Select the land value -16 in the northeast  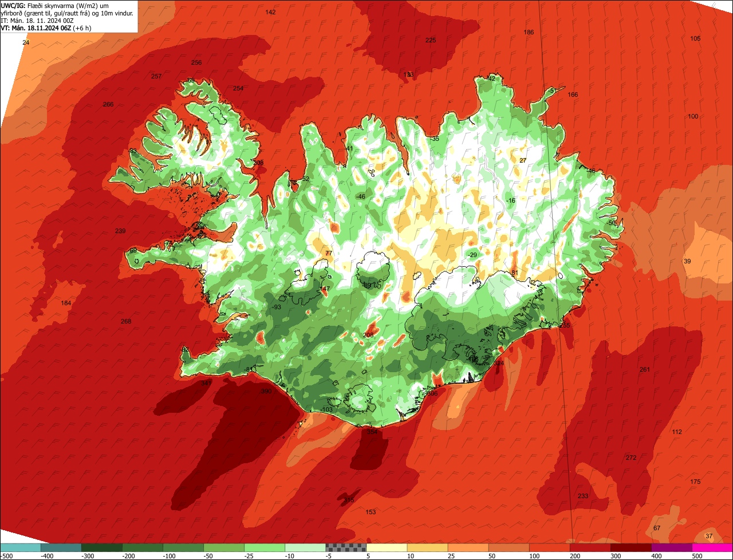511,200
